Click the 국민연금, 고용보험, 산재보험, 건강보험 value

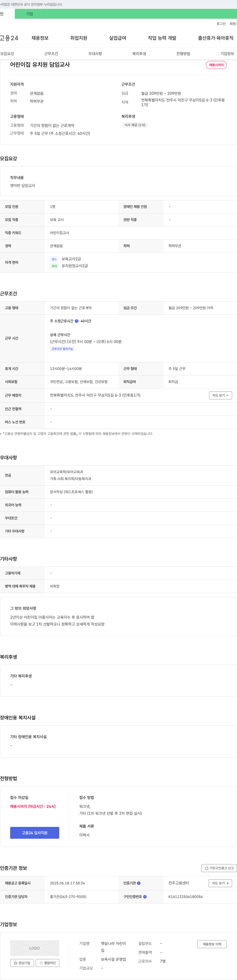pyautogui.click(x=79, y=382)
